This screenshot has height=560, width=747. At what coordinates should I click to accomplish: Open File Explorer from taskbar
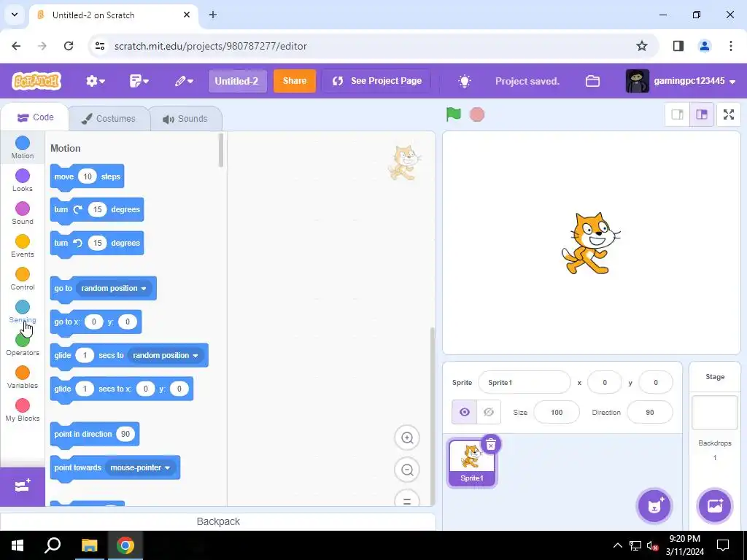[x=89, y=545]
